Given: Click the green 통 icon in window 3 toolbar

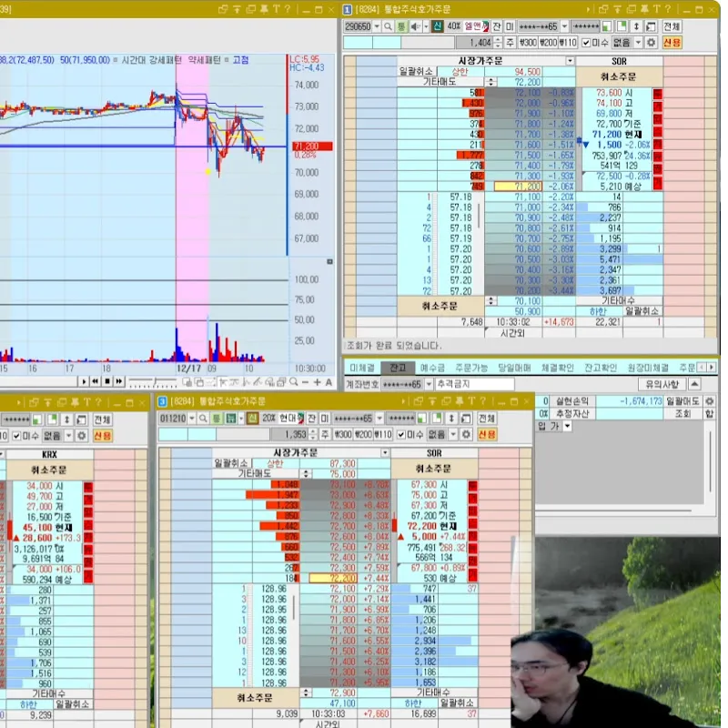Looking at the screenshot, I should 217,418.
